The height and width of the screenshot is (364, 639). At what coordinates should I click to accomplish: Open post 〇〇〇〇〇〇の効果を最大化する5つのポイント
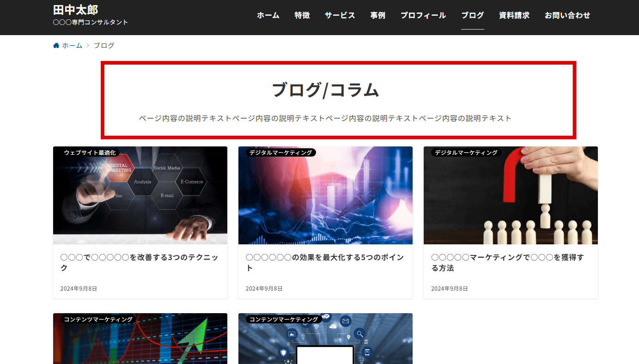[x=325, y=262]
